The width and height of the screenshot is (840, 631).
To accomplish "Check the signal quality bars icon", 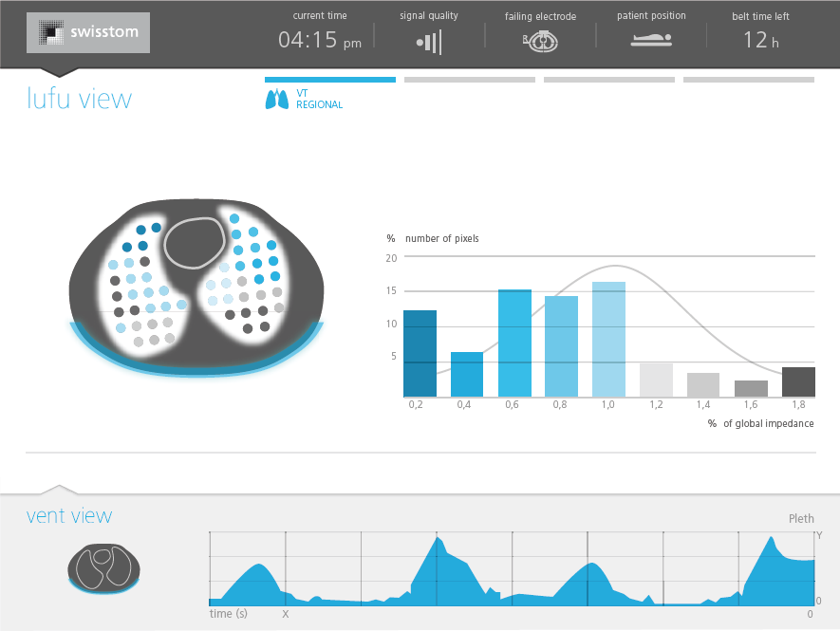I will tap(429, 41).
